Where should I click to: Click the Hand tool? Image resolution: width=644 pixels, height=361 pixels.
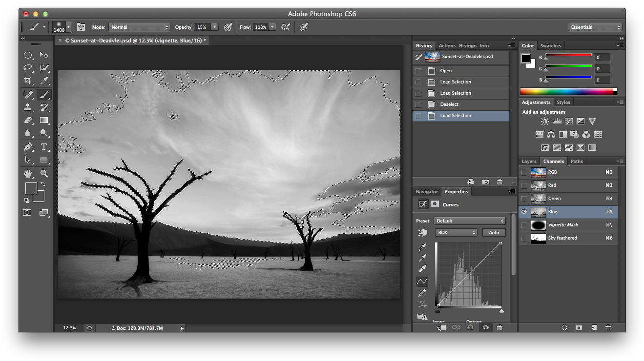28,173
